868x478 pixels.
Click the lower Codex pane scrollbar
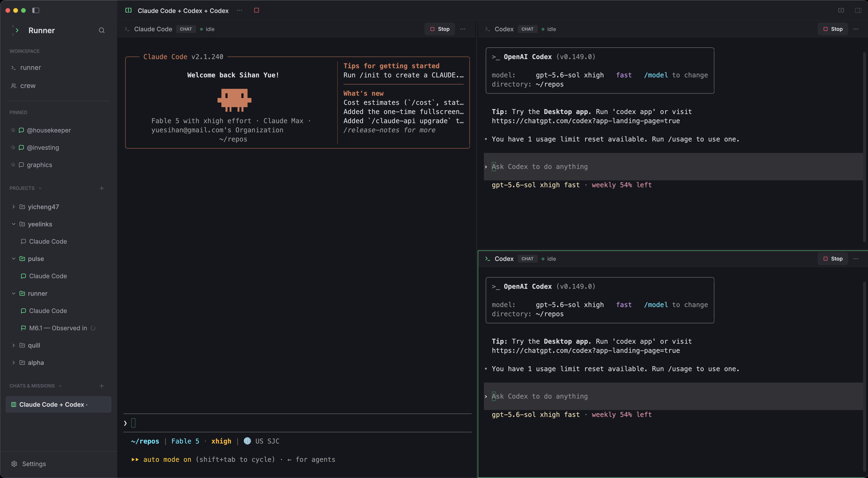coord(864,376)
